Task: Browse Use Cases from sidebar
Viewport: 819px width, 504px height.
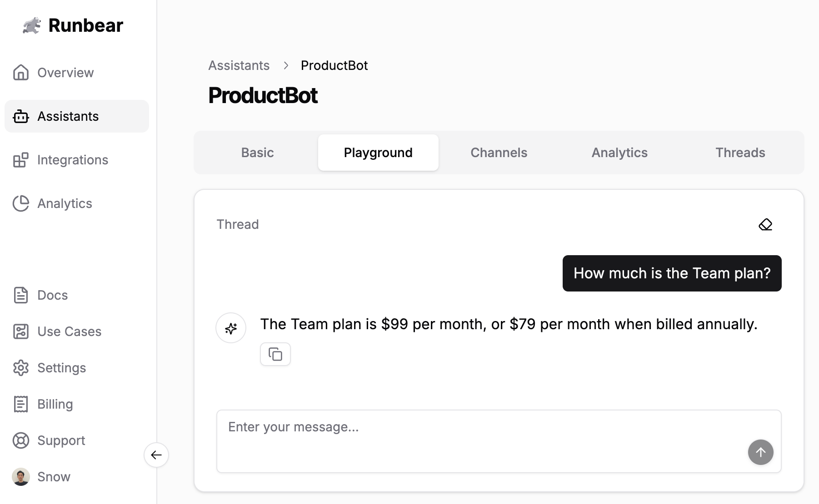Action: click(69, 331)
